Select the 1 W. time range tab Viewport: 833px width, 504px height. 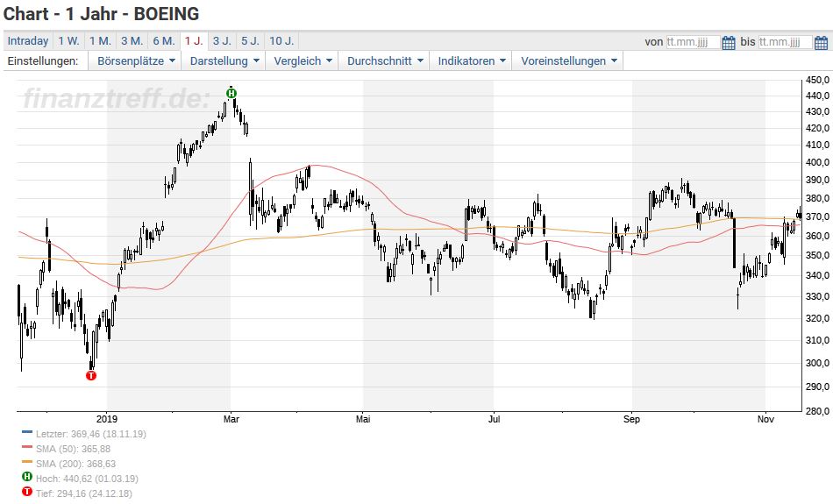[x=68, y=41]
